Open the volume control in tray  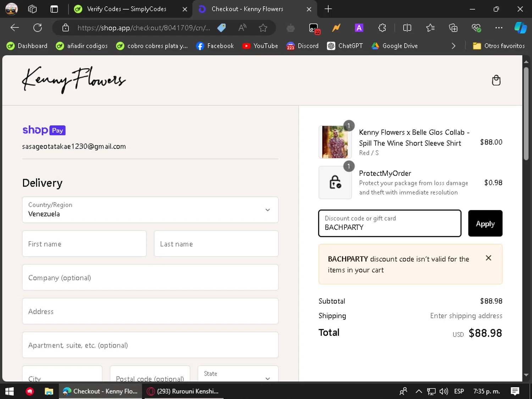tap(444, 391)
